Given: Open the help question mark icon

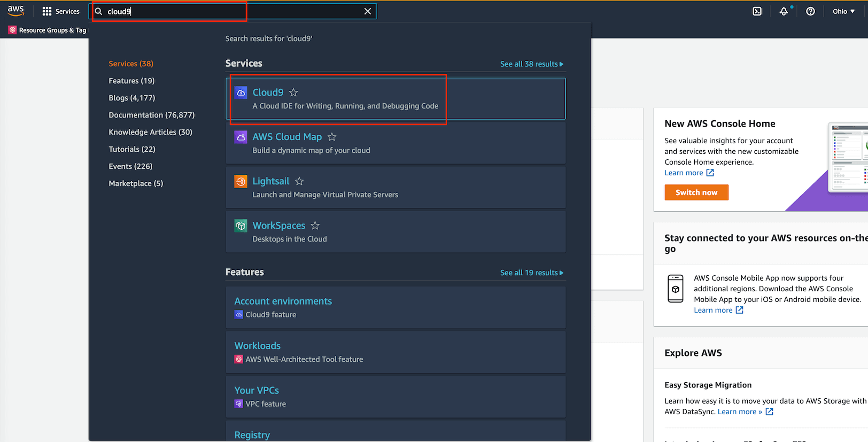Looking at the screenshot, I should point(810,11).
